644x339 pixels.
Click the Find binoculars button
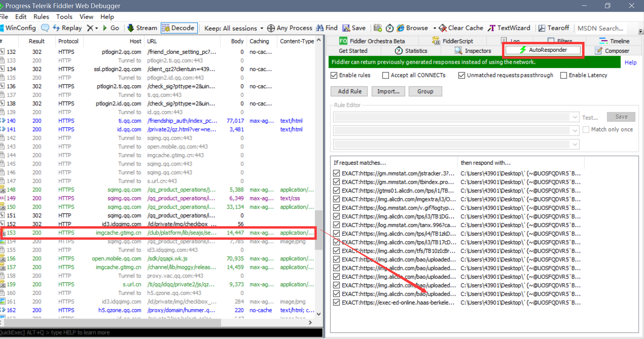click(x=327, y=28)
